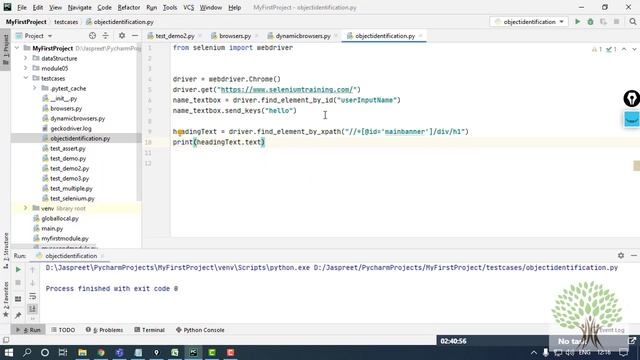Toggle the Structure side tool button
The height and width of the screenshot is (360, 640).
click(x=6, y=250)
